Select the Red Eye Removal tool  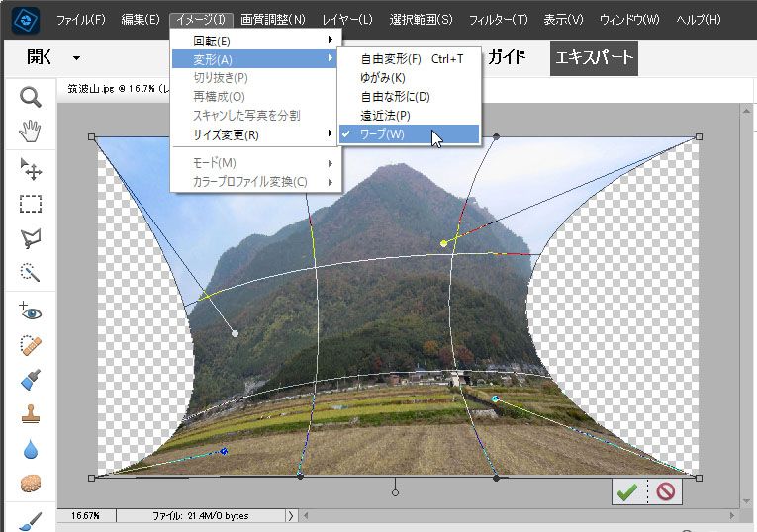pyautogui.click(x=31, y=311)
